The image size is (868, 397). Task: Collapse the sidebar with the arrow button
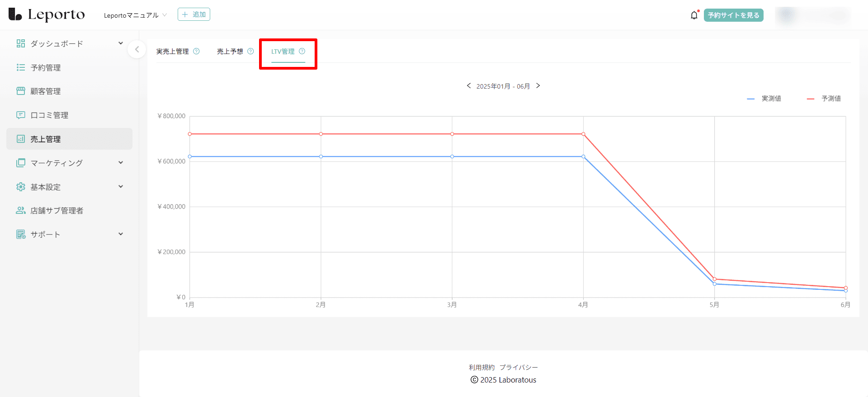coord(137,49)
